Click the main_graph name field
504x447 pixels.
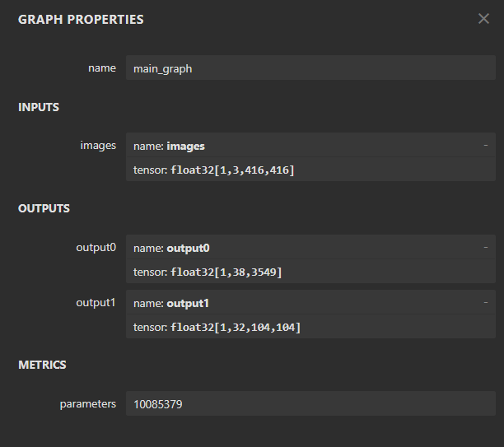coord(310,68)
